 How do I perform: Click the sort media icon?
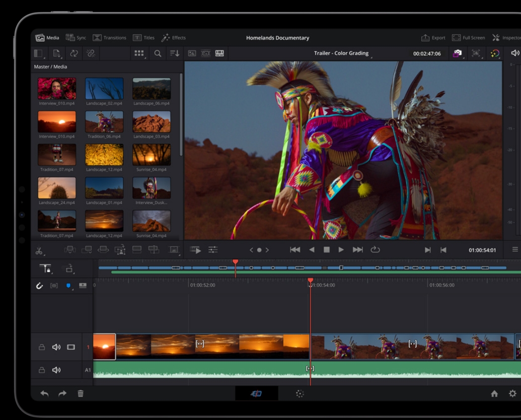point(175,54)
